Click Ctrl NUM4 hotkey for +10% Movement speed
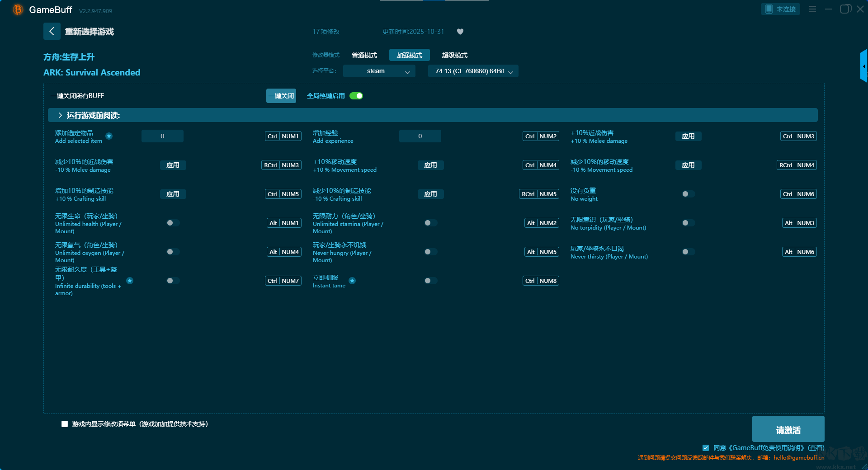868x470 pixels. [541, 165]
